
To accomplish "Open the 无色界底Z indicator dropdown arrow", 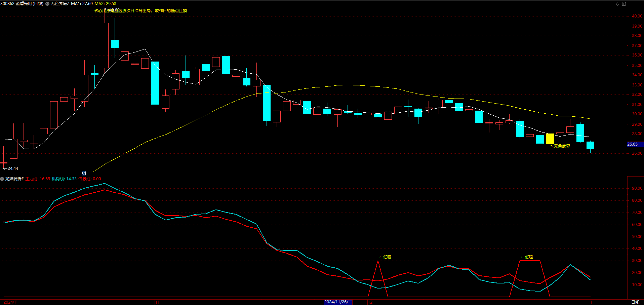I will pyautogui.click(x=47, y=4).
